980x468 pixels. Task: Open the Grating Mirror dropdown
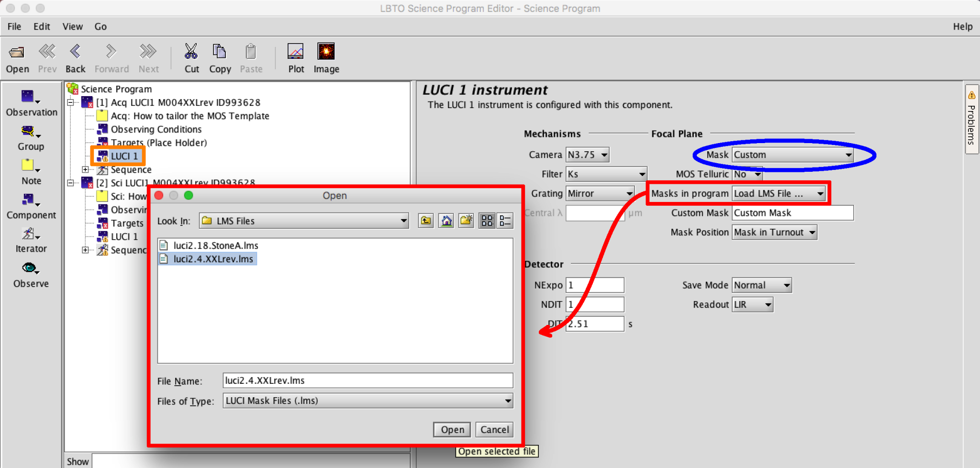pyautogui.click(x=600, y=193)
